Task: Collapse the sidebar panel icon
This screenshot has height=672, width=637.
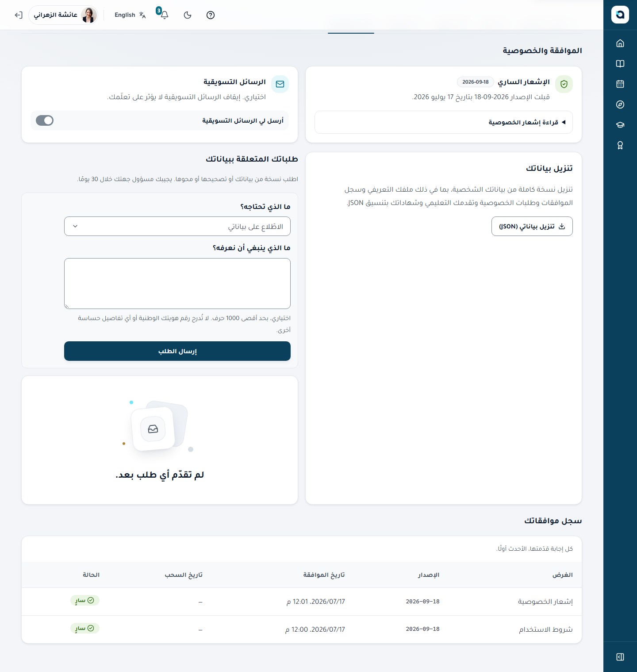Action: pos(620,657)
